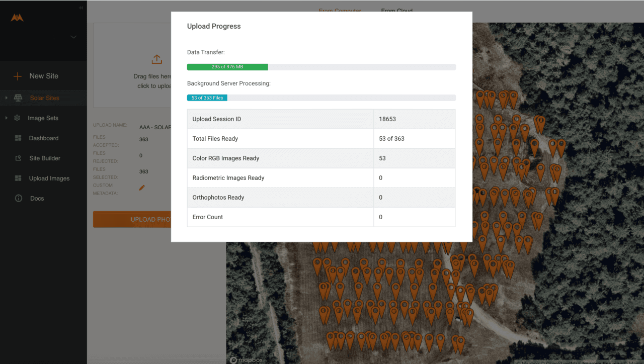Click the mapbox logo link
The width and height of the screenshot is (644, 364).
(x=246, y=360)
